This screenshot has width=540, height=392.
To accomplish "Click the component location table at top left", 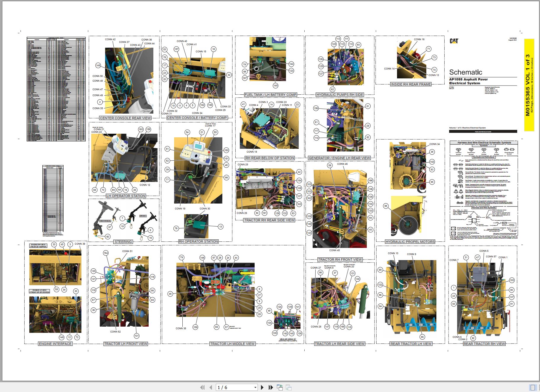I will point(56,89).
